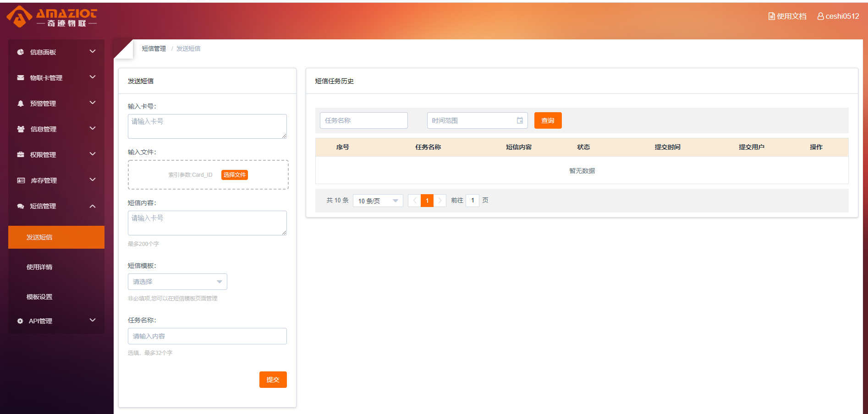The height and width of the screenshot is (414, 868).
Task: Click the gear icon beside API管理
Action: tap(20, 321)
